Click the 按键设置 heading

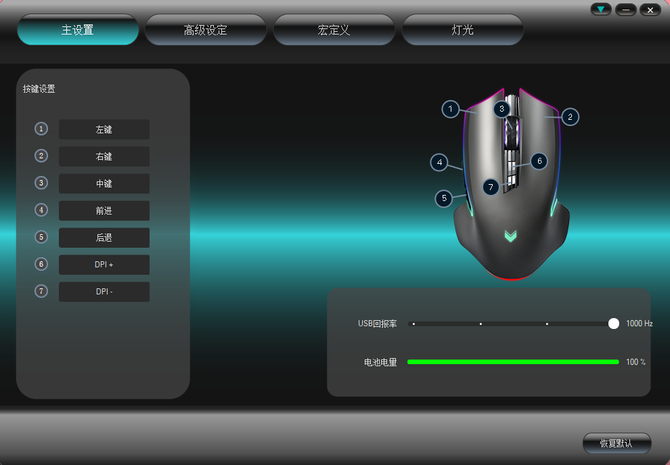39,89
